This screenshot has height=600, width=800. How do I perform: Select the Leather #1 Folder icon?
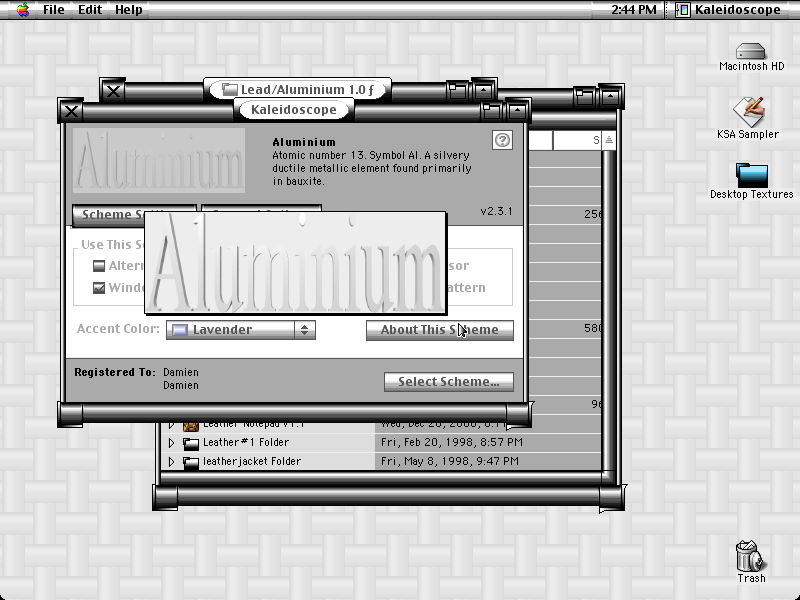point(191,443)
